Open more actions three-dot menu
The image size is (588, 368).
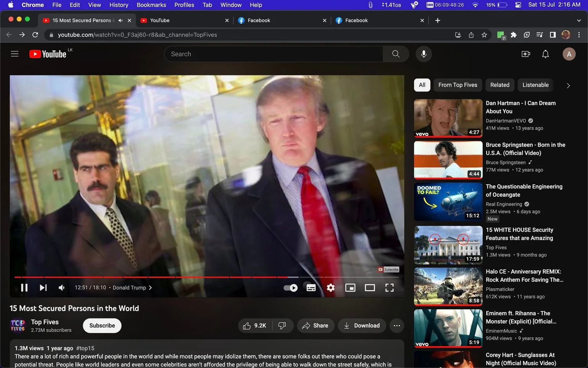coord(397,325)
